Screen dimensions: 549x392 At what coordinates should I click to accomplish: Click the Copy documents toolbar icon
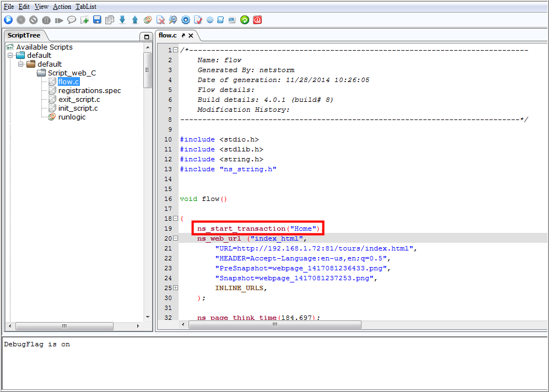click(110, 20)
